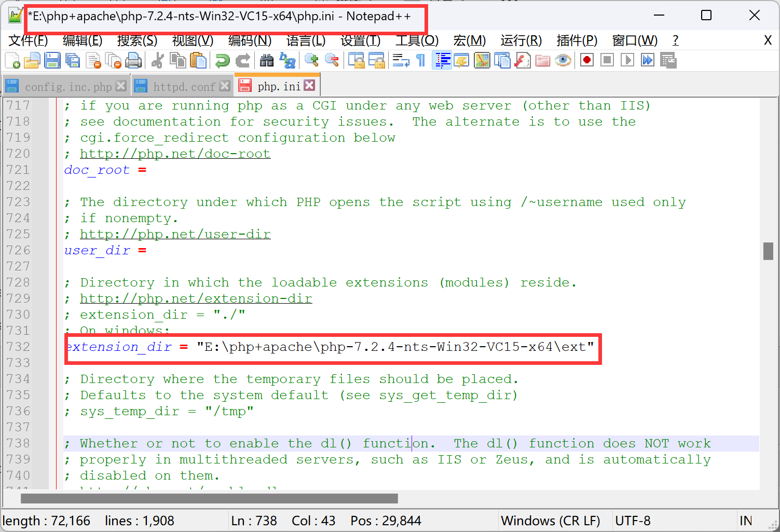Open the ? help menu

(675, 40)
